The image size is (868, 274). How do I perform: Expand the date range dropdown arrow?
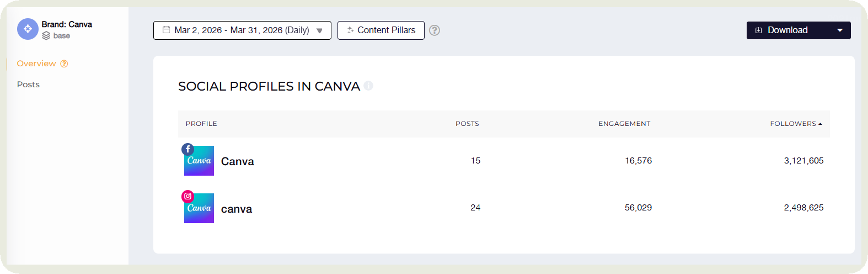click(x=319, y=31)
